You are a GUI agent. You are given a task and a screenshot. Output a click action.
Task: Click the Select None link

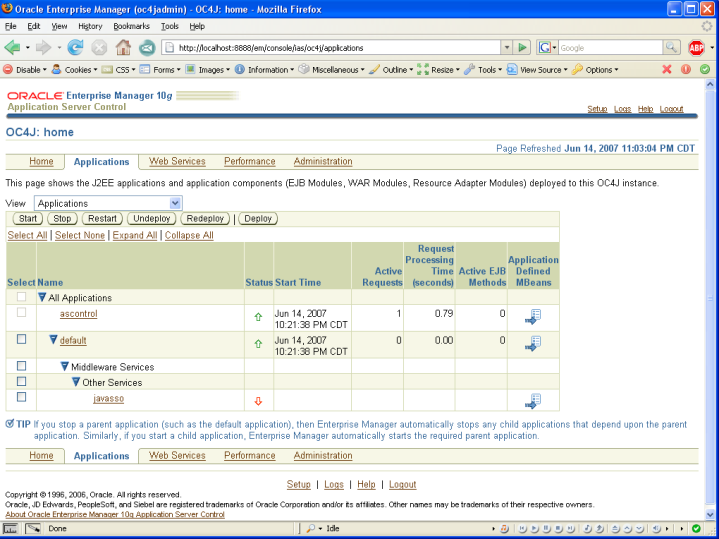click(x=80, y=235)
